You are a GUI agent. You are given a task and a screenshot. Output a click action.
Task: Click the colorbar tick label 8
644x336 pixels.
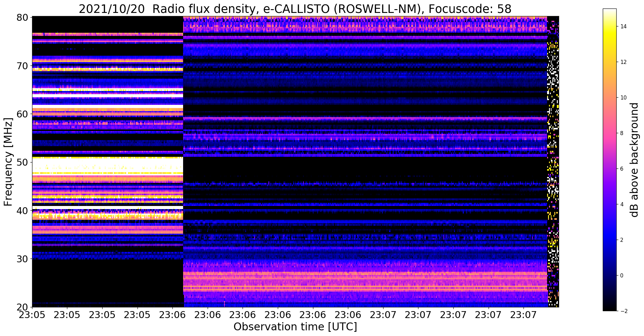(621, 133)
